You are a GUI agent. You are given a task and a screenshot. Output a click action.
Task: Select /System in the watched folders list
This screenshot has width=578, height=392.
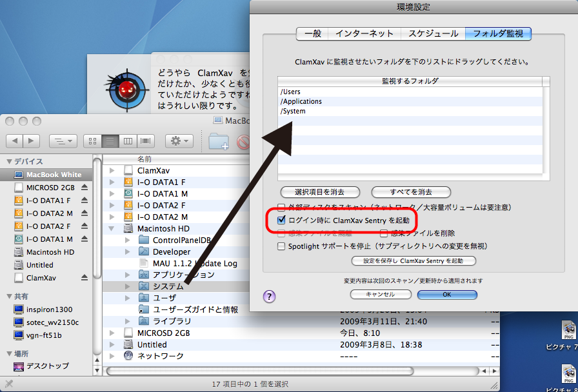coord(410,111)
